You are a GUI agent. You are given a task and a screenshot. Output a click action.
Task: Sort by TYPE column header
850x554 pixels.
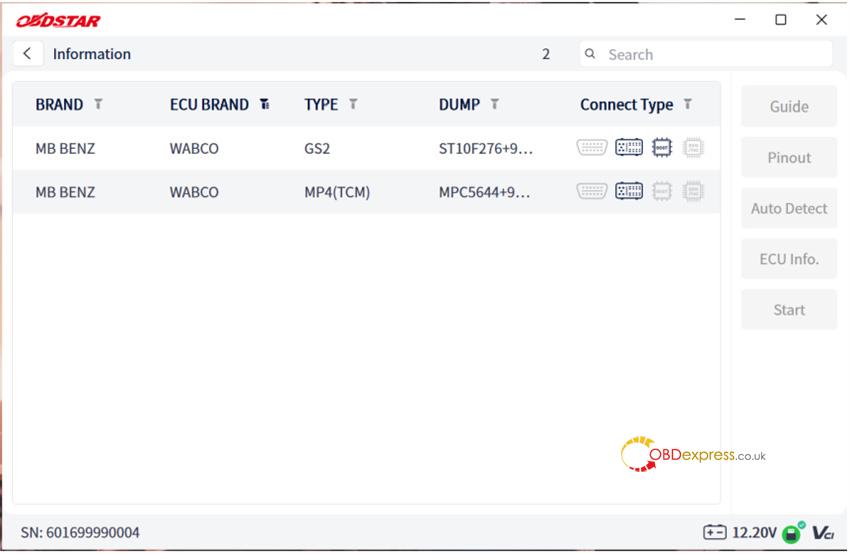point(321,104)
